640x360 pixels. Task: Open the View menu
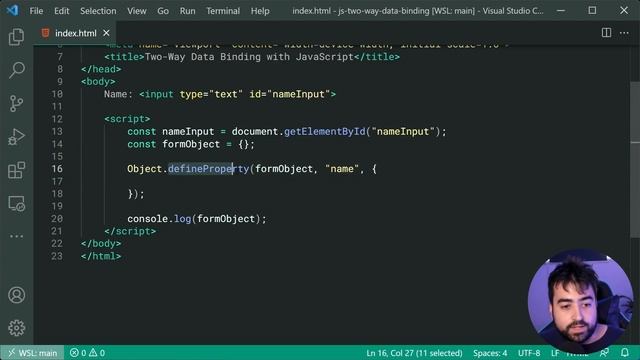pyautogui.click(x=137, y=11)
